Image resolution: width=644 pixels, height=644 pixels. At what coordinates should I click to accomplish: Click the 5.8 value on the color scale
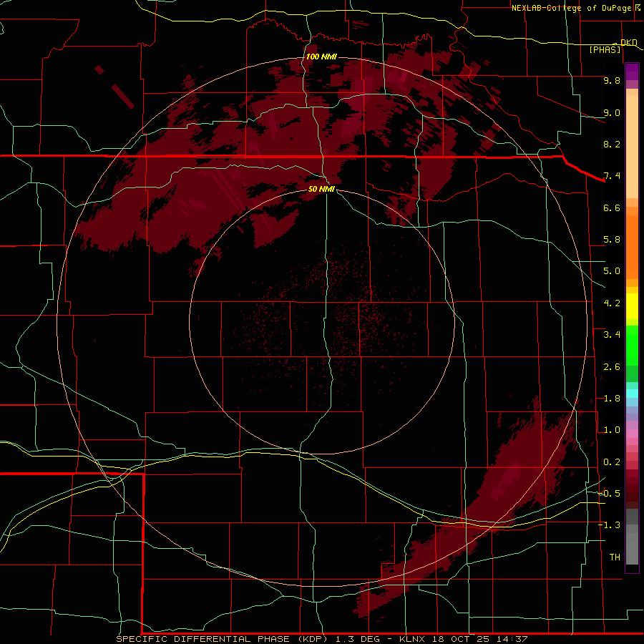[x=612, y=240]
